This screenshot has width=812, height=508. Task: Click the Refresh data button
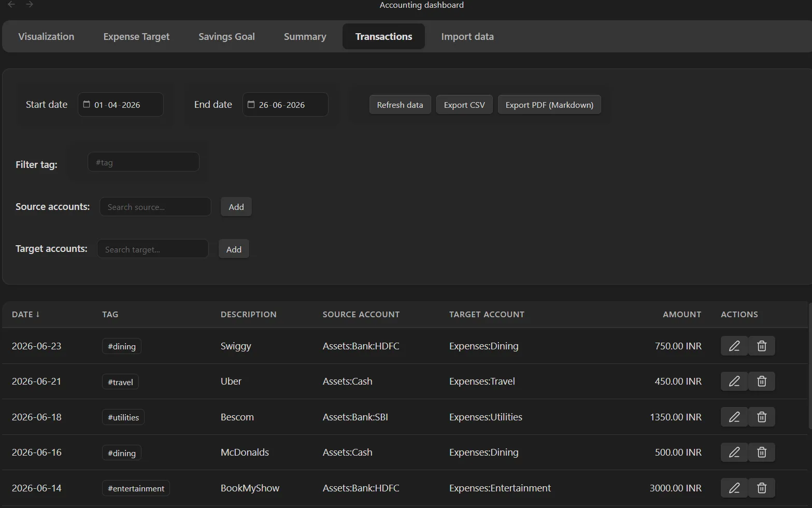(400, 105)
